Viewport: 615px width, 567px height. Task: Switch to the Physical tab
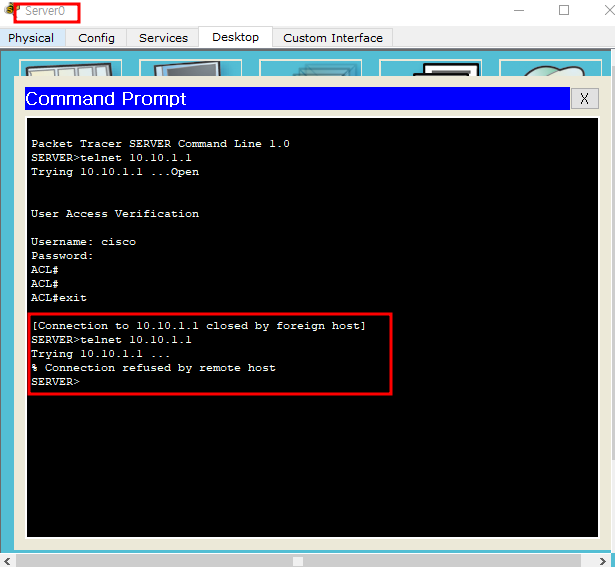pyautogui.click(x=31, y=38)
